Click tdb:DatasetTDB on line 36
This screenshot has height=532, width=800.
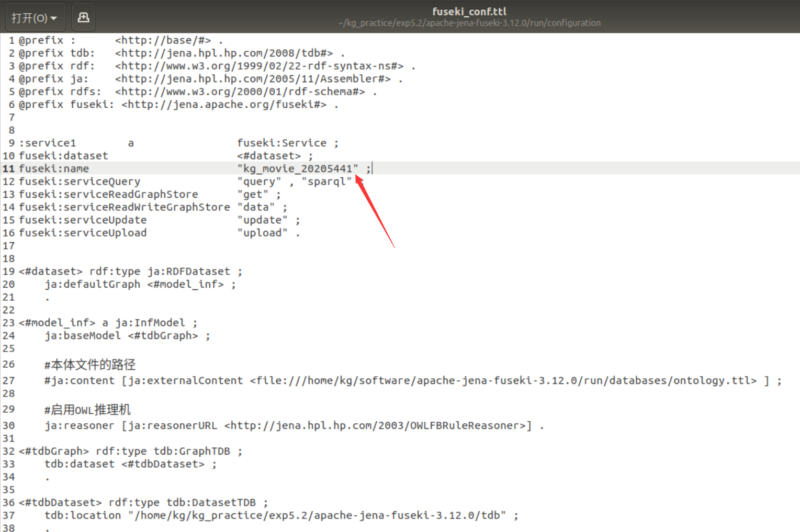coord(211,503)
